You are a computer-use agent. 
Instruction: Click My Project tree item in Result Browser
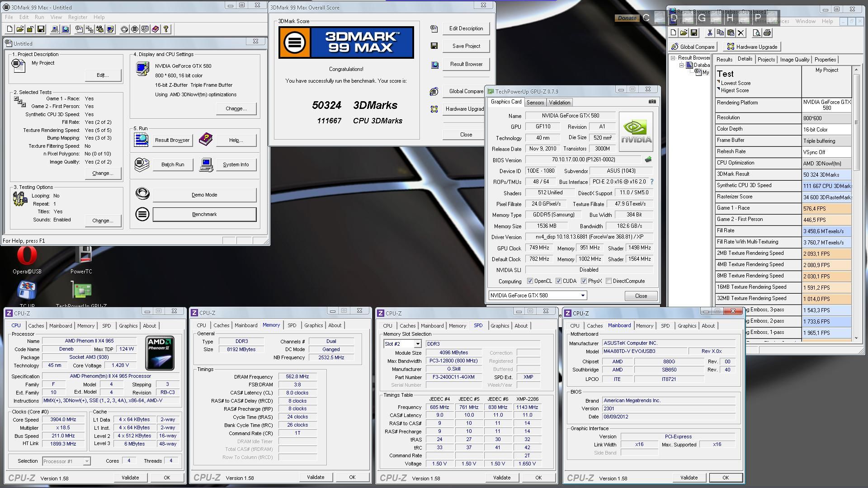(702, 72)
